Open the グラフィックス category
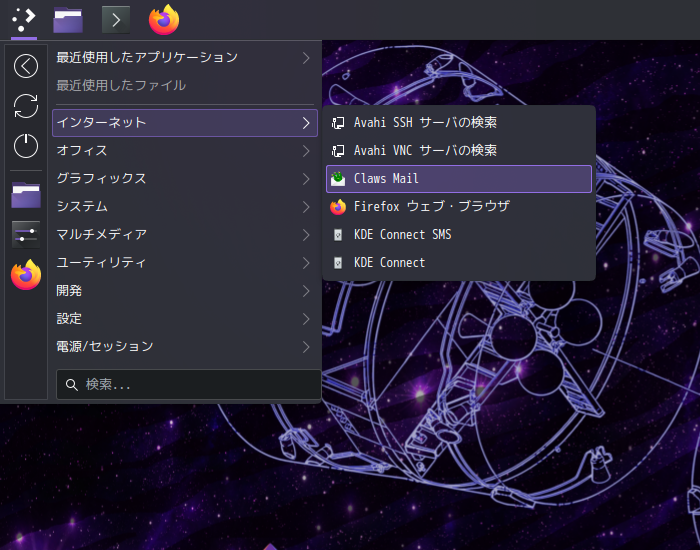 point(184,179)
